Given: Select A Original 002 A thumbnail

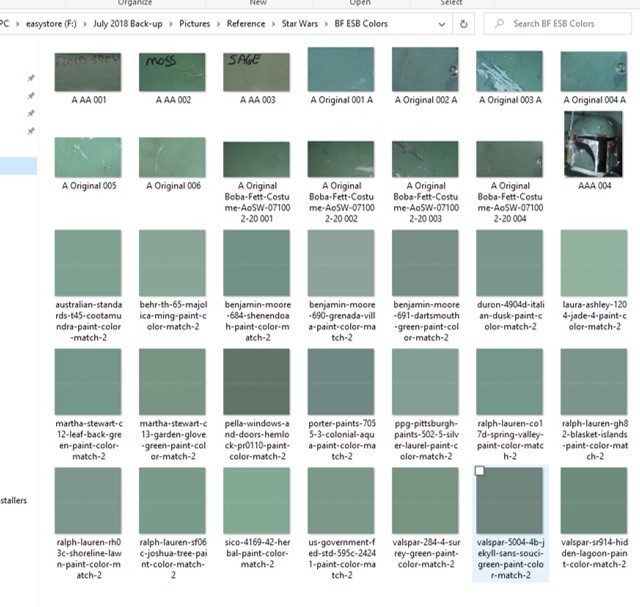Looking at the screenshot, I should click(x=425, y=69).
